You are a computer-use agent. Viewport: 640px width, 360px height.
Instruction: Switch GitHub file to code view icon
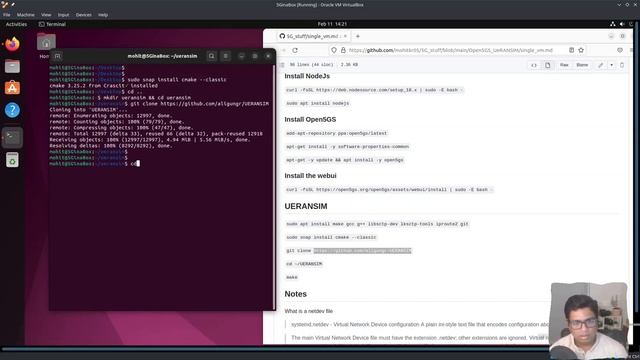coord(534,65)
